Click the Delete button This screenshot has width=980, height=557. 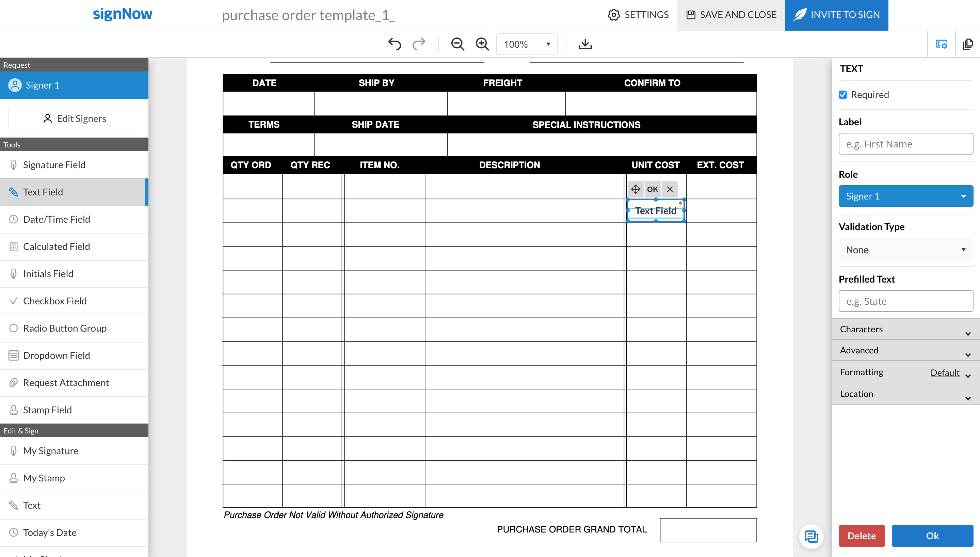(862, 536)
